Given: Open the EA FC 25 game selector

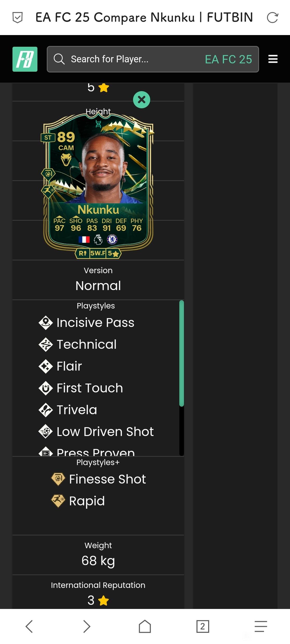Looking at the screenshot, I should click(x=228, y=59).
